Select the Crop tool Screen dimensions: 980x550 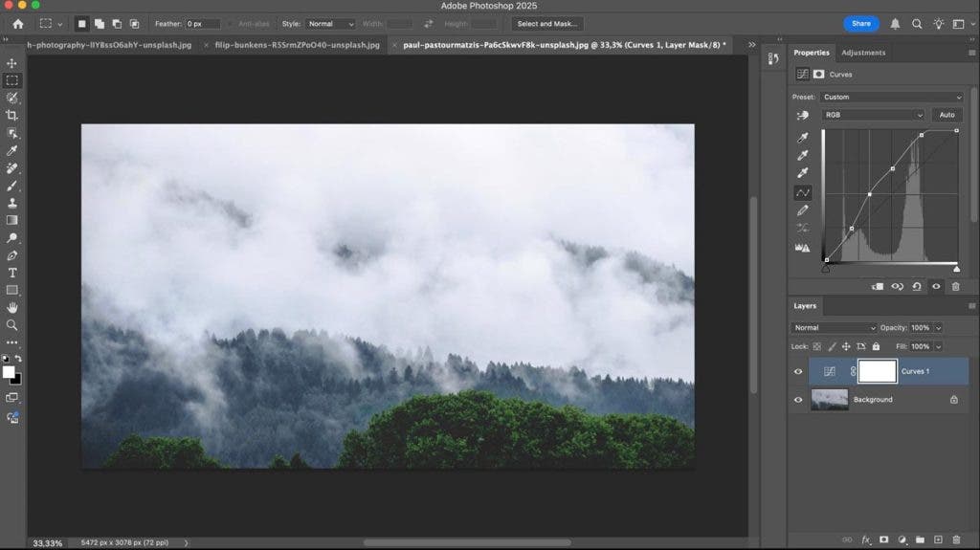point(11,116)
